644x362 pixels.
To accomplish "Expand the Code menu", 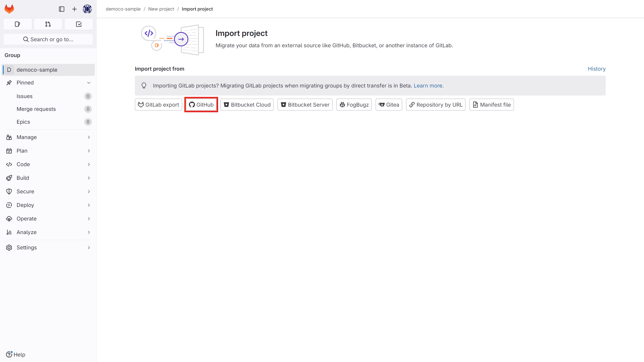I will (x=48, y=164).
